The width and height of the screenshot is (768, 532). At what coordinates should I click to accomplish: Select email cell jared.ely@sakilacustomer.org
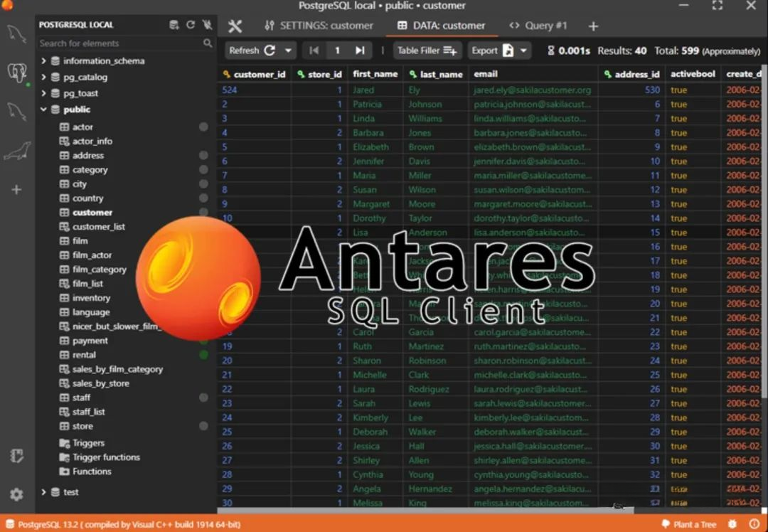pos(533,90)
